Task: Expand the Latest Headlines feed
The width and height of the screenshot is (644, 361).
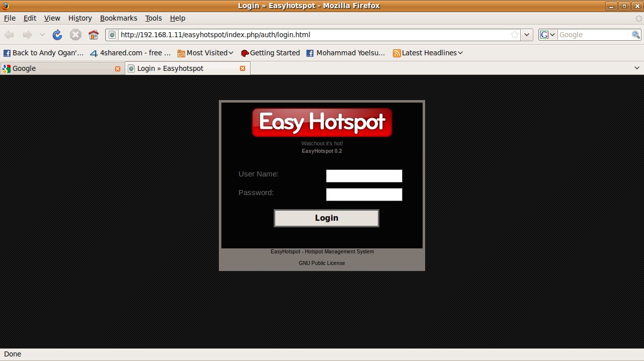Action: click(x=428, y=53)
